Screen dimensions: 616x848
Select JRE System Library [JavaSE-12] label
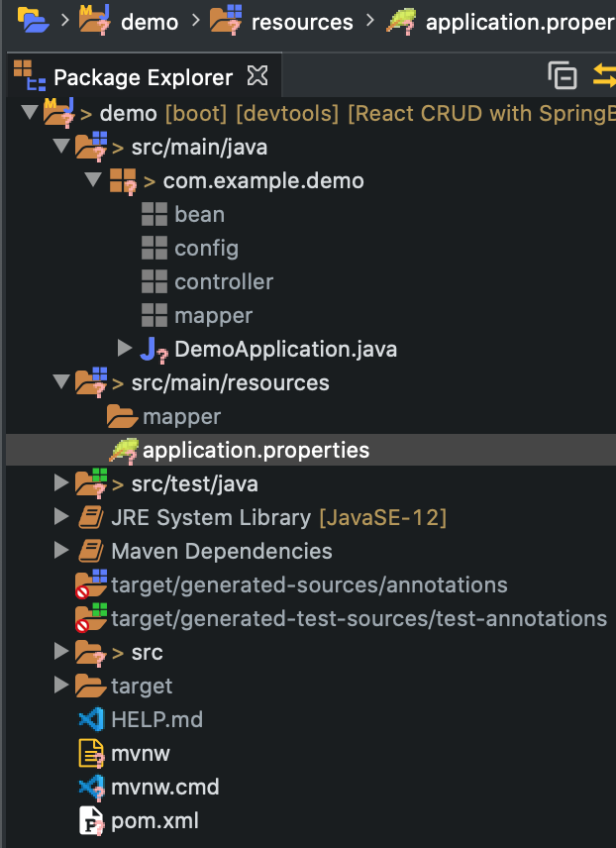coord(279,517)
